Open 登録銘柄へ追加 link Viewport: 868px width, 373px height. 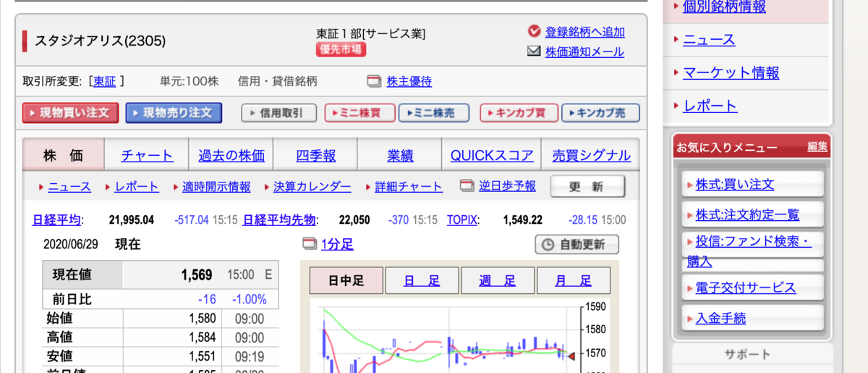584,32
